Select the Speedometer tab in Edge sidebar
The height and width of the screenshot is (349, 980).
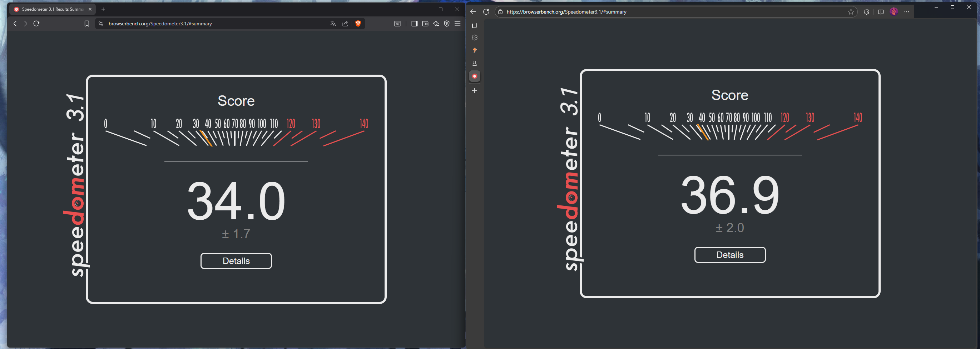click(x=474, y=76)
